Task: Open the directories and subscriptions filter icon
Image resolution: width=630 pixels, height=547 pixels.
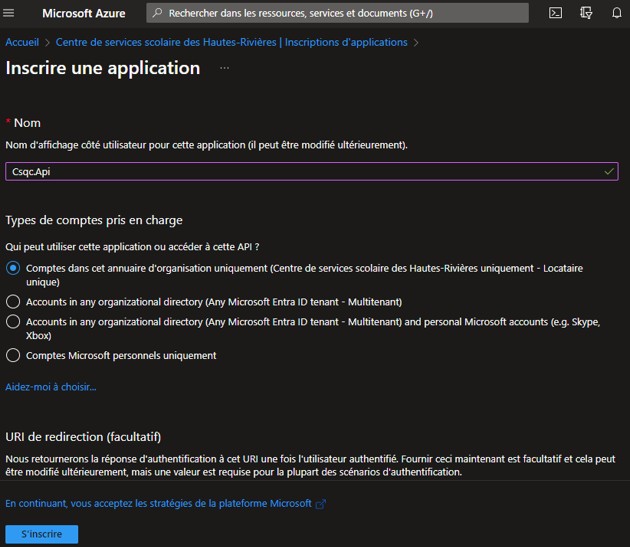Action: tap(586, 13)
